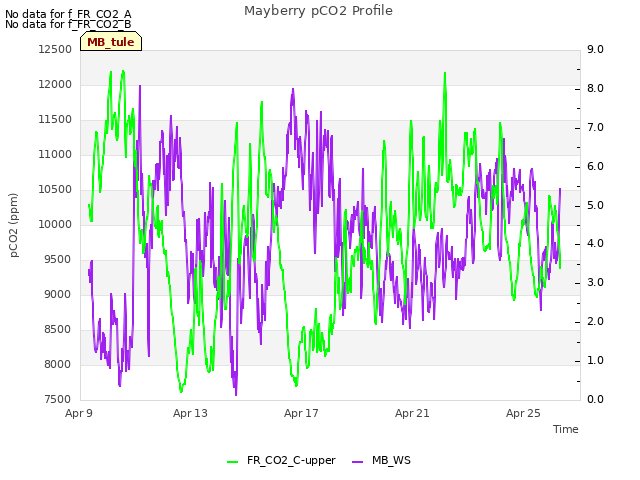The height and width of the screenshot is (480, 640).
Task: Click the Apr 25 x-axis tick label
Action: pyautogui.click(x=523, y=413)
